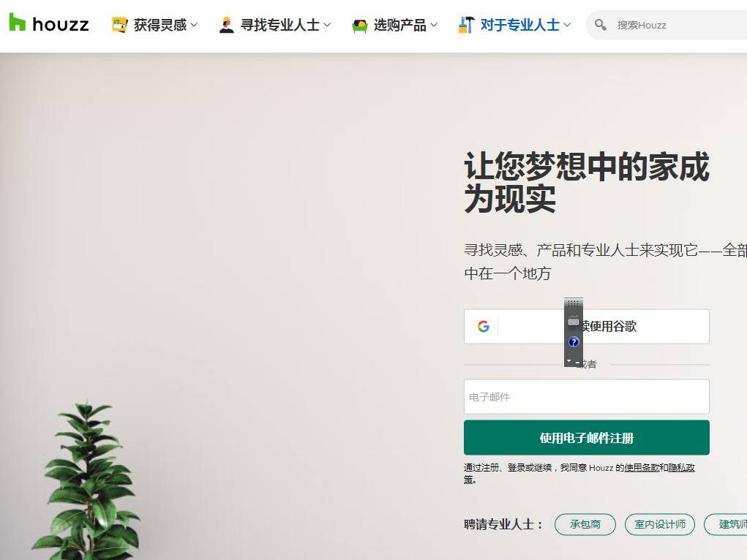Click the 寻找专业人士 person icon
This screenshot has height=560, width=747.
click(x=227, y=25)
